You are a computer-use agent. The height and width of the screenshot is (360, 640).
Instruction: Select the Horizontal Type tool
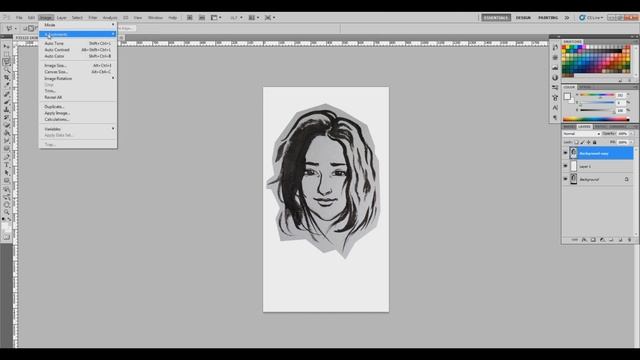[x=7, y=165]
